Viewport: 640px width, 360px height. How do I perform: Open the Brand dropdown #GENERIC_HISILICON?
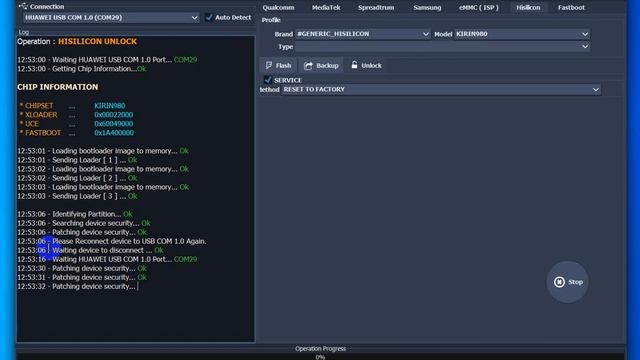tap(362, 34)
